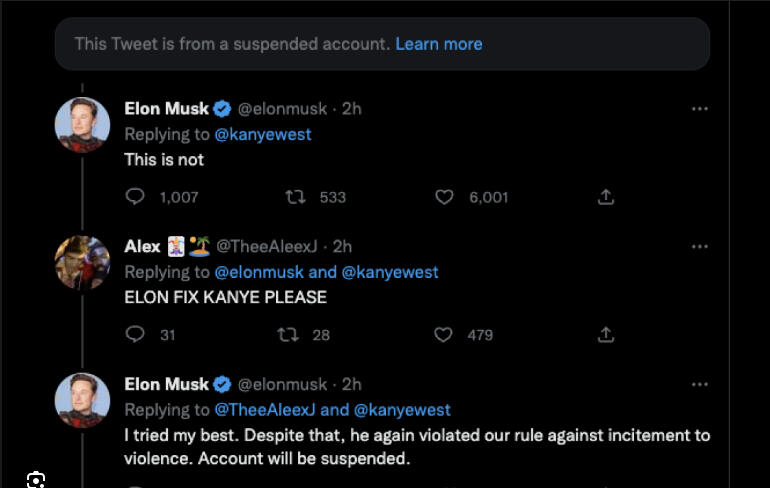Retweet the "ELON FIX KANYE PLEASE" tweet

point(287,334)
